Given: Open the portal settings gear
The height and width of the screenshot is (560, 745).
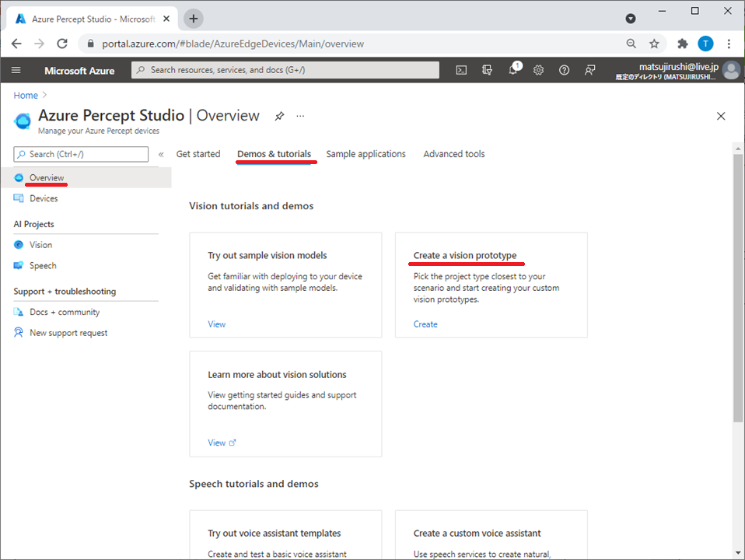Looking at the screenshot, I should [x=538, y=70].
